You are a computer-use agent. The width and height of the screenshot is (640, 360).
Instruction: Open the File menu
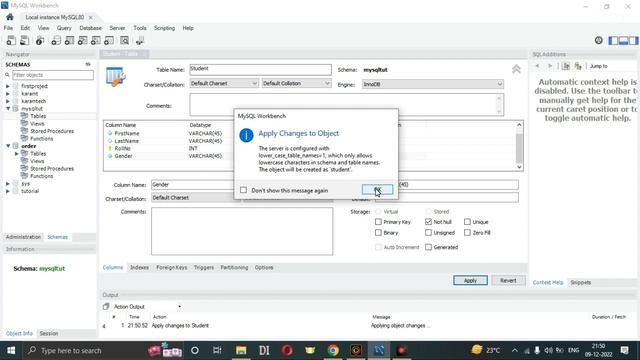click(8, 28)
